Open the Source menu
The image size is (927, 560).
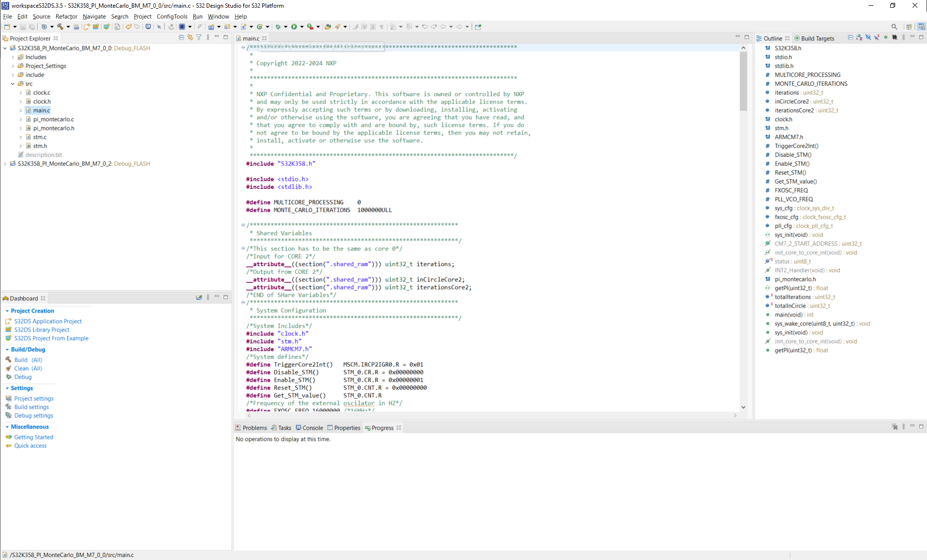[x=42, y=16]
